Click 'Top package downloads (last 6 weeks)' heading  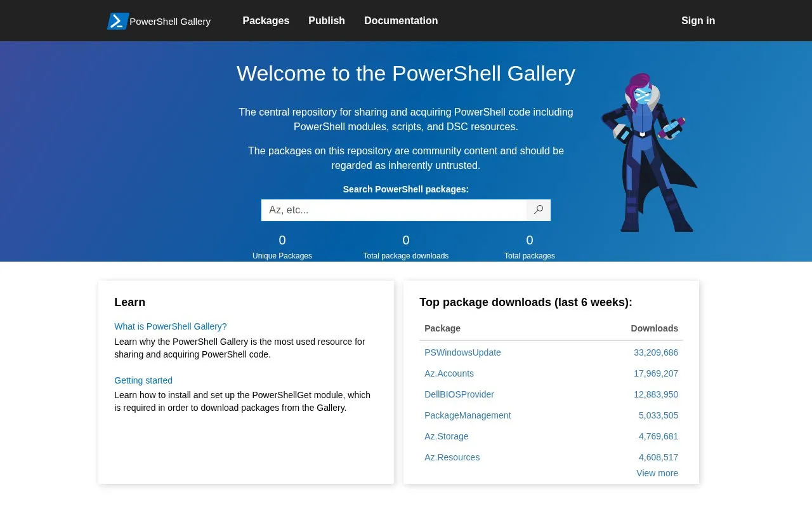pos(526,302)
